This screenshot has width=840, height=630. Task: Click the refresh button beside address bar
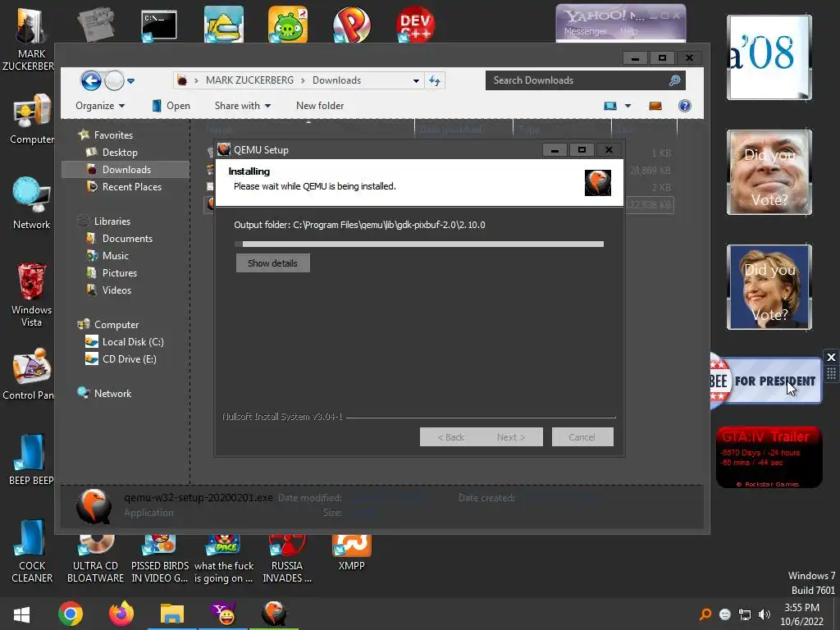click(x=435, y=81)
